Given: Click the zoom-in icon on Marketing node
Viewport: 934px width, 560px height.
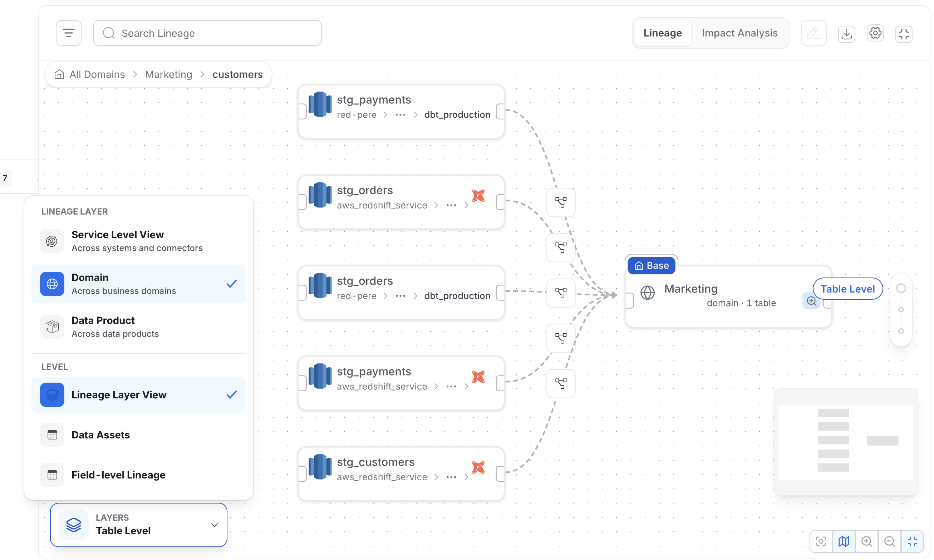Looking at the screenshot, I should (811, 301).
